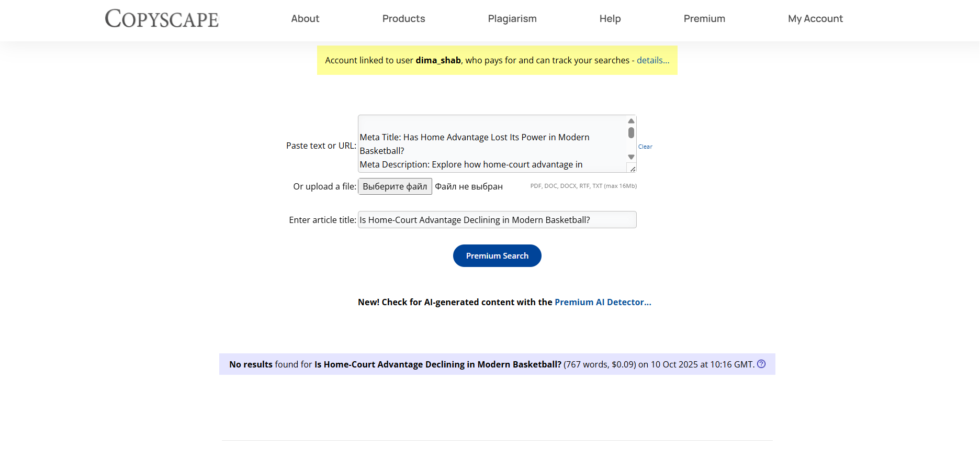This screenshot has height=457, width=980.
Task: Click the Файл не выбран file status text
Action: click(x=468, y=186)
